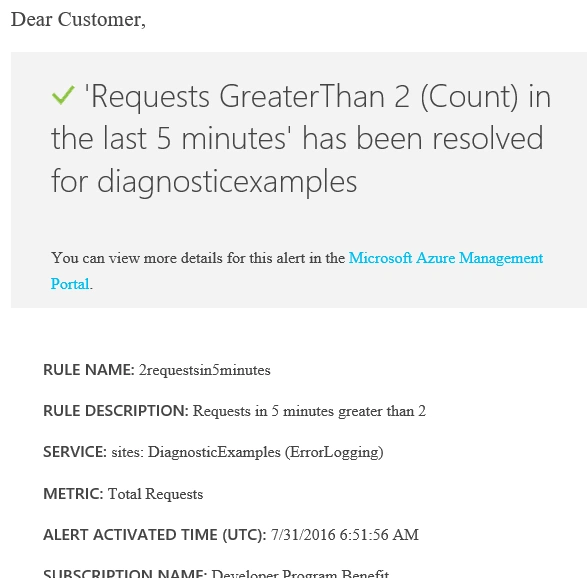This screenshot has width=587, height=584.
Task: Click the SERVICE label
Action: pyautogui.click(x=75, y=452)
